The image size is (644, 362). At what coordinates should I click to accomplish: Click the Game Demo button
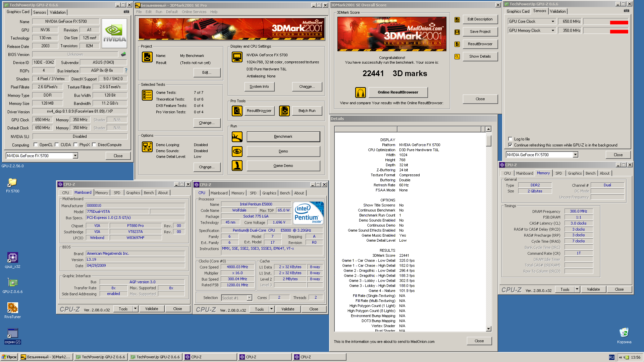pyautogui.click(x=283, y=166)
